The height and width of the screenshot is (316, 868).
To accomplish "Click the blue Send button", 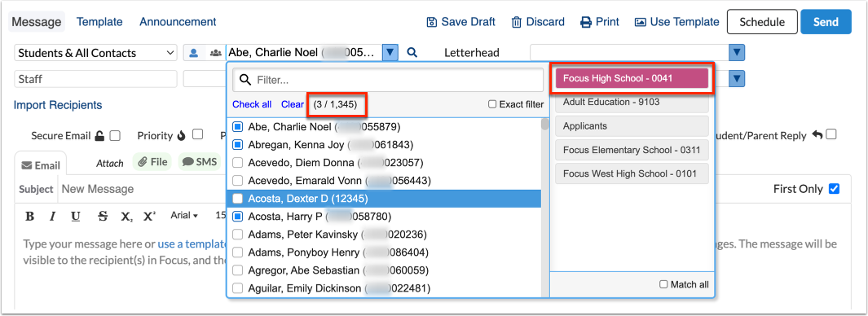I will [826, 22].
